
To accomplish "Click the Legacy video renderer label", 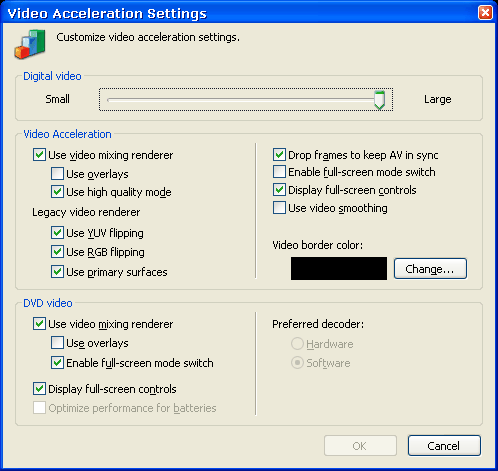I will click(86, 212).
